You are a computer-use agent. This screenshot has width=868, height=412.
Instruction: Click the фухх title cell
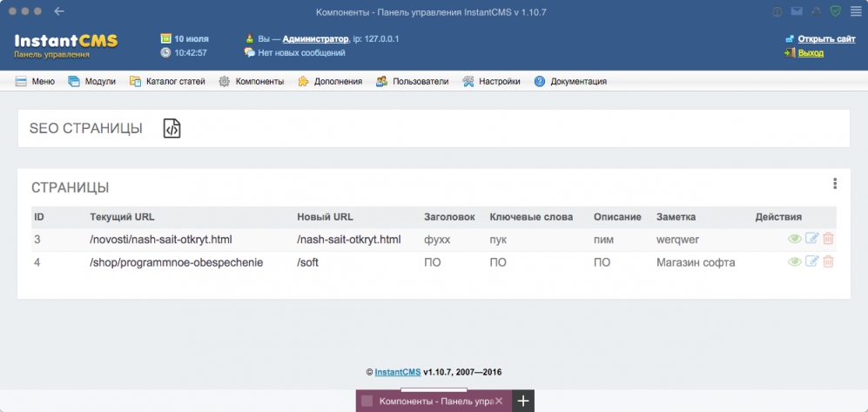point(437,240)
